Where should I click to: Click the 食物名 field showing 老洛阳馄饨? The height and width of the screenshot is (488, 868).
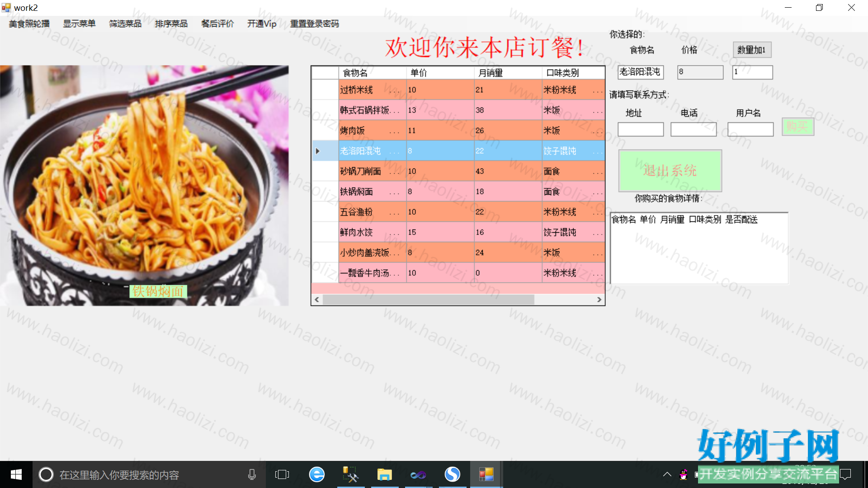tap(641, 72)
